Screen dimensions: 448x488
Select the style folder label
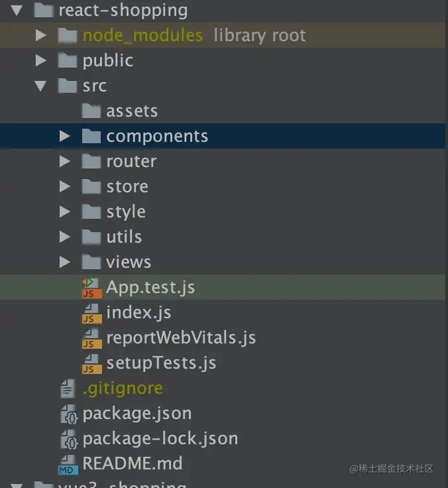click(x=126, y=212)
